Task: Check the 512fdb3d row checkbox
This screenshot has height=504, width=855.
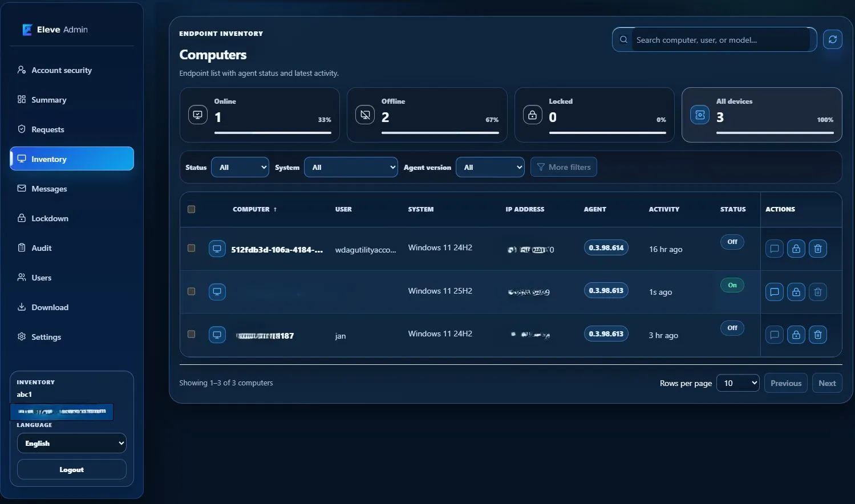Action: pos(191,248)
